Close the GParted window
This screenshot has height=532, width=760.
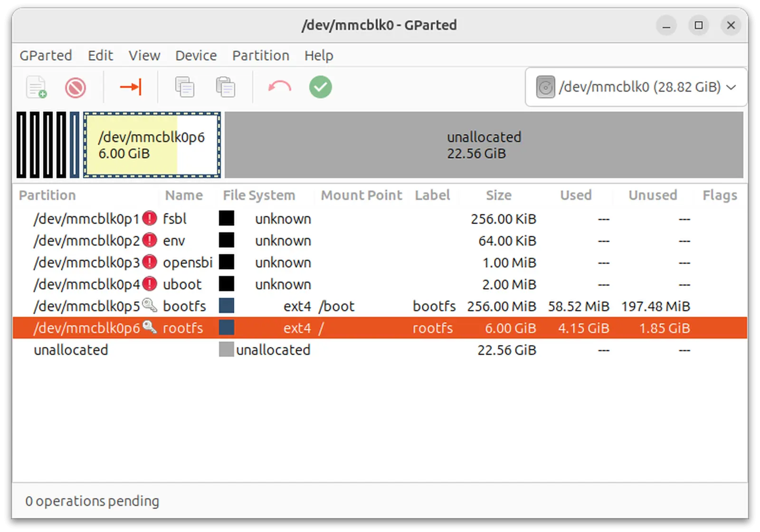[x=731, y=25]
